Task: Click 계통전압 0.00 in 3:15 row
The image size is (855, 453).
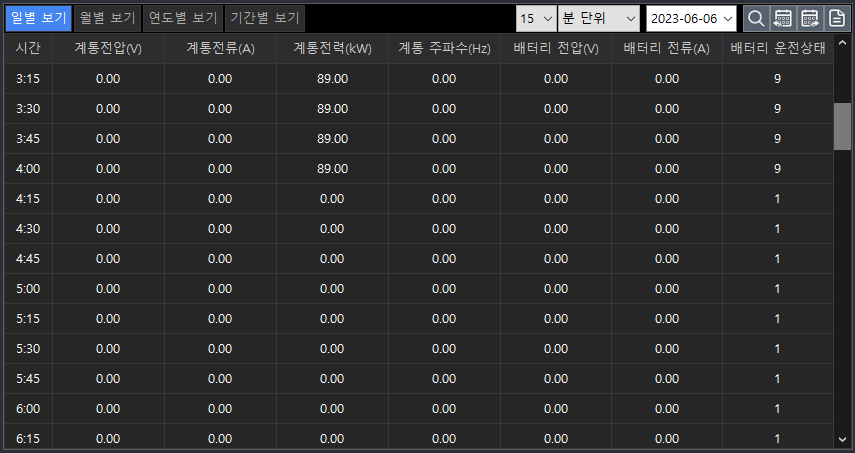Action: coord(108,78)
